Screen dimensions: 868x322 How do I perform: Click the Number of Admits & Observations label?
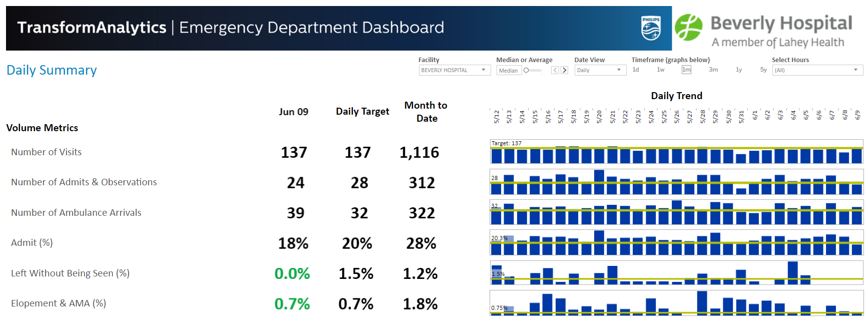coord(84,182)
